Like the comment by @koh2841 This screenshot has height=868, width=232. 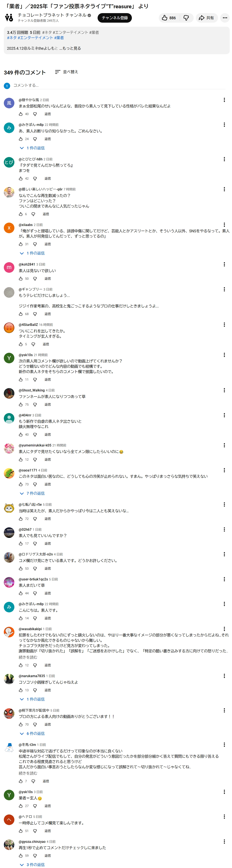(21, 279)
